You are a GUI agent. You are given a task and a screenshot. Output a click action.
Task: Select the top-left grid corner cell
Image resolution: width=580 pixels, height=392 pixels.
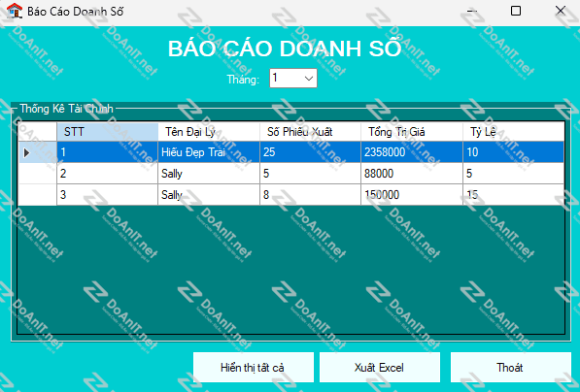(x=37, y=132)
